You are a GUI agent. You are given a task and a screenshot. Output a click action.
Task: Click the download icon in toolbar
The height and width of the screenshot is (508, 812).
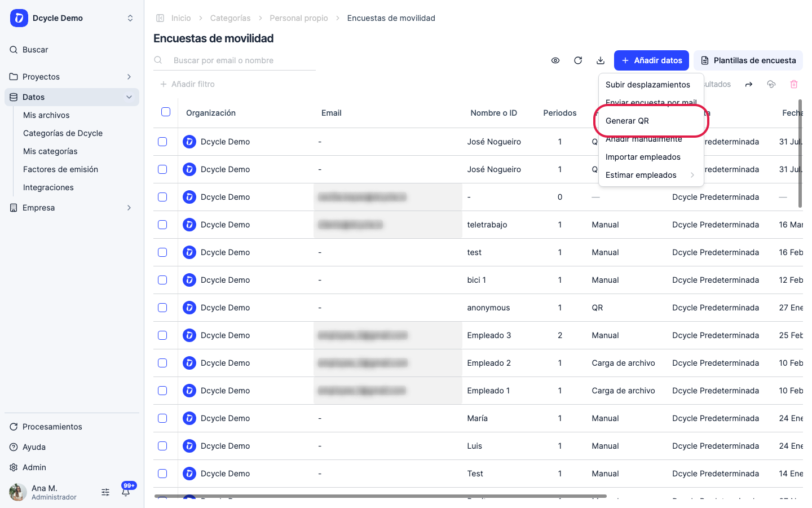601,60
